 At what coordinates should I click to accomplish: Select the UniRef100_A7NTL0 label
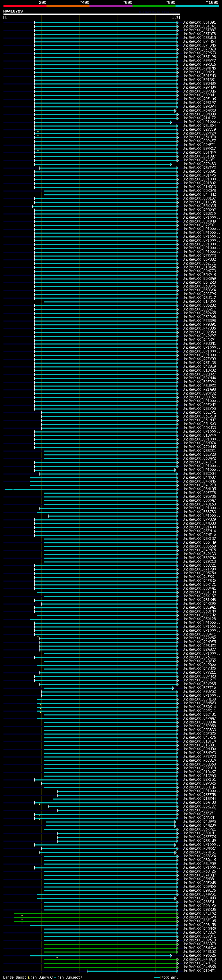199,535
